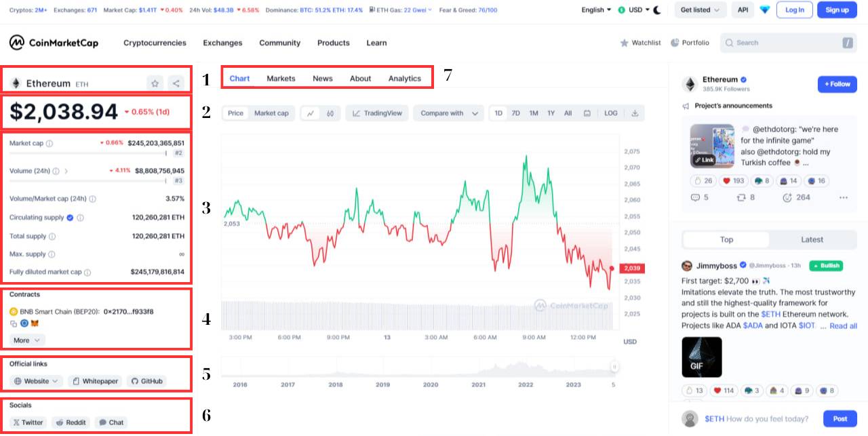Follow the Ethereum community account
868x436 pixels.
838,84
